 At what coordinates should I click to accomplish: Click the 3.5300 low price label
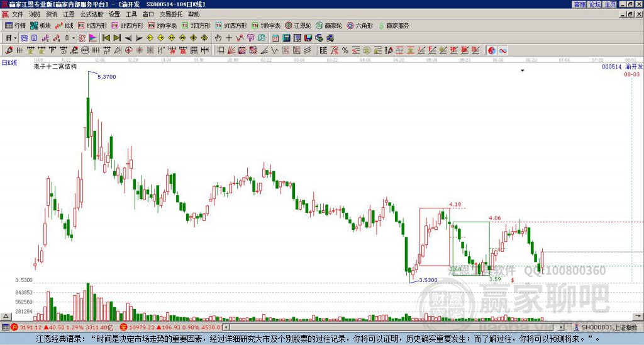[x=428, y=280]
